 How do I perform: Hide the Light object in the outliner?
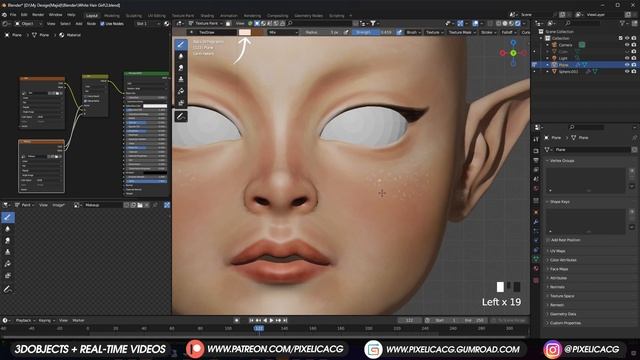[x=627, y=58]
